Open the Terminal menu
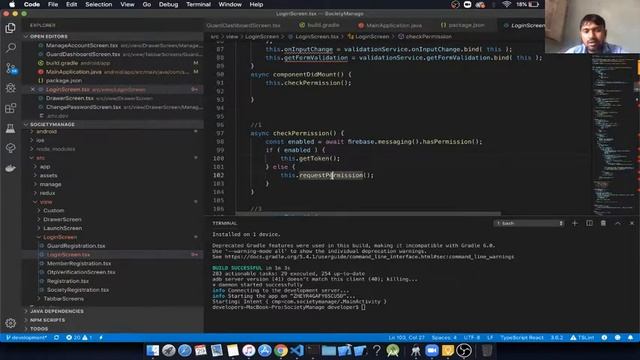 coord(198,4)
